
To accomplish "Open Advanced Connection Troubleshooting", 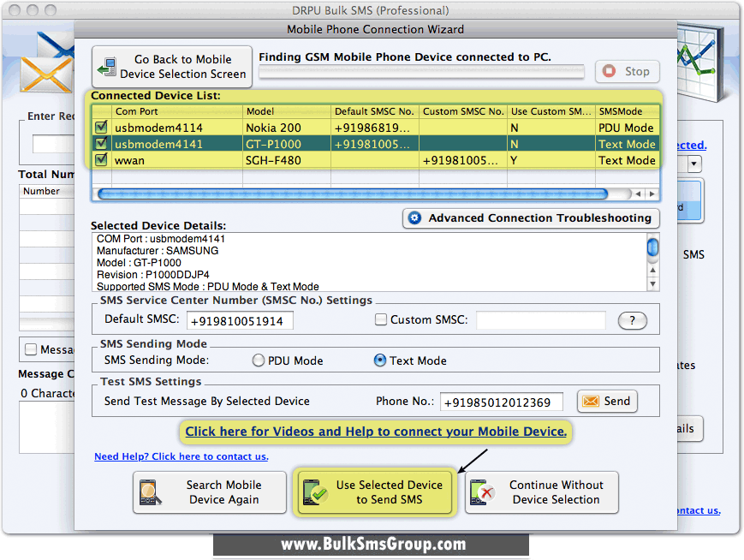I will click(x=531, y=217).
